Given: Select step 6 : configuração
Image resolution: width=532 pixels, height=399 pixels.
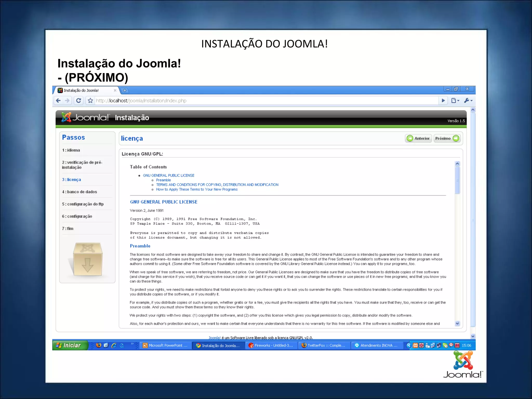Looking at the screenshot, I should click(x=77, y=216).
